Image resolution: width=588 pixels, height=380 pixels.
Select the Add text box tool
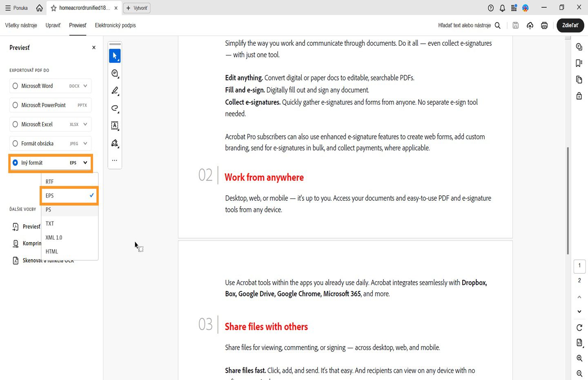[115, 126]
